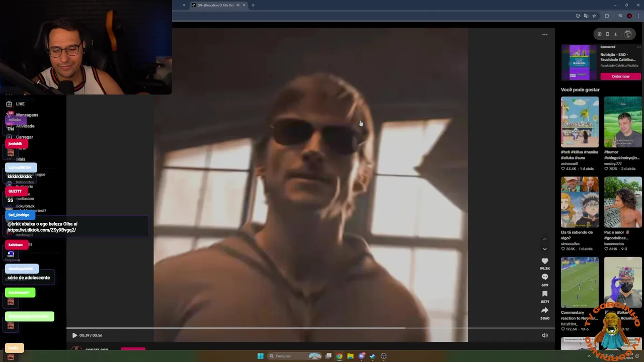Open the Chrome three-dot menu

[x=638, y=16]
